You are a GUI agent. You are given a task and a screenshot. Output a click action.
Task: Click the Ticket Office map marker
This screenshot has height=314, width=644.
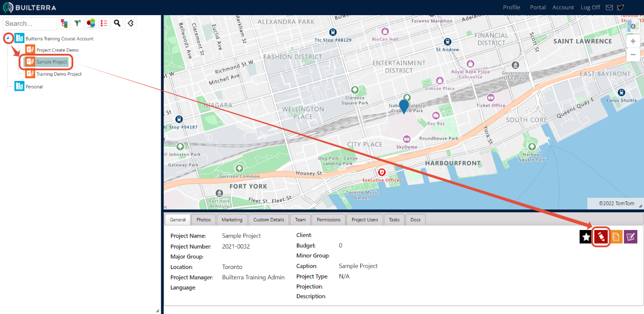tap(491, 97)
